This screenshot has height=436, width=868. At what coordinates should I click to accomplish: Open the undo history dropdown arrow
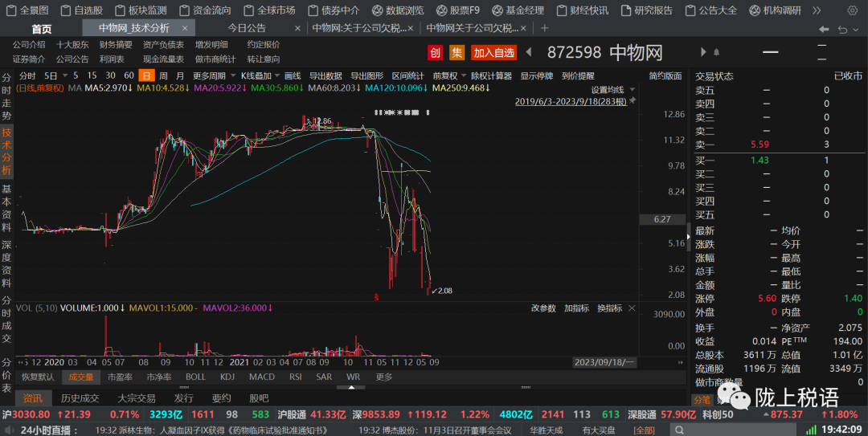[857, 30]
